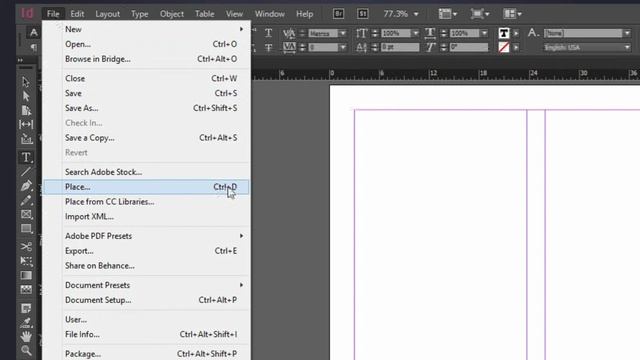Open the kerning Metrics dropdown
Image resolution: width=640 pixels, height=360 pixels.
tap(342, 33)
